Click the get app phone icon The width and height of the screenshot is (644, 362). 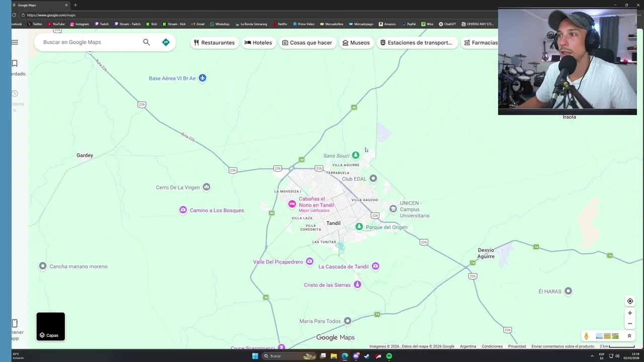[x=15, y=323]
